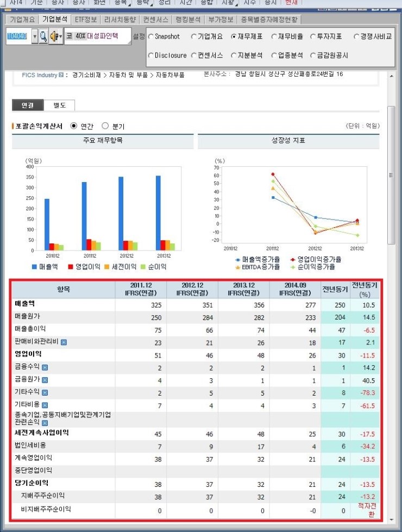The image size is (402, 532).
Task: Select the 투자지표 radio option
Action: pyautogui.click(x=313, y=36)
